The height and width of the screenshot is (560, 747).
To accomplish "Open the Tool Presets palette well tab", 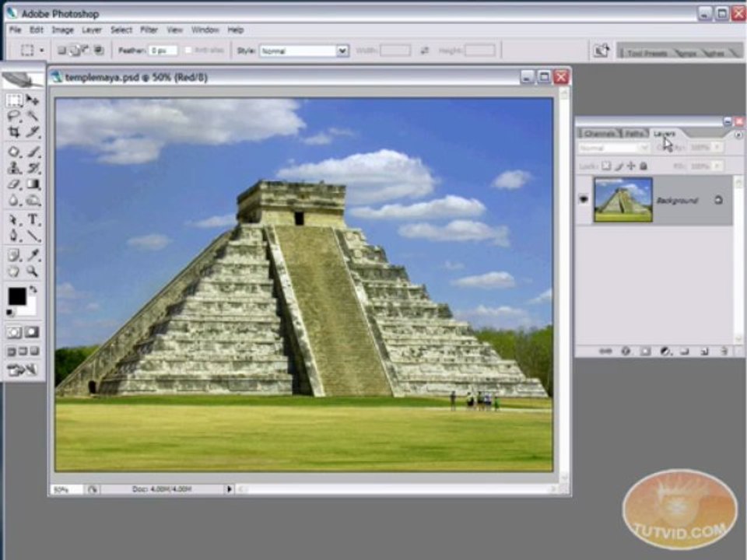I will 647,53.
